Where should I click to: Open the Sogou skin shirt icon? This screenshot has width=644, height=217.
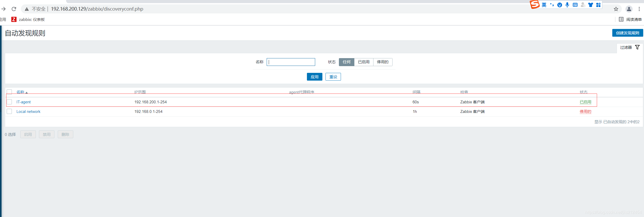(591, 5)
